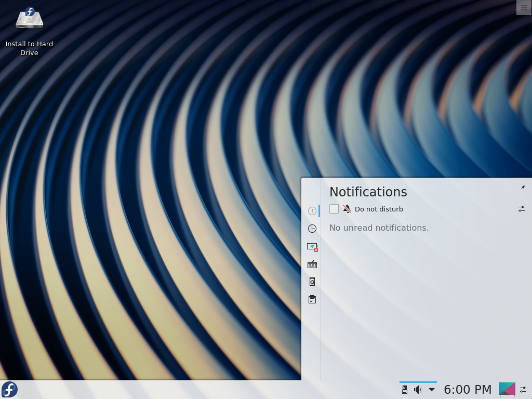Click the Notifications heading

coord(368,192)
